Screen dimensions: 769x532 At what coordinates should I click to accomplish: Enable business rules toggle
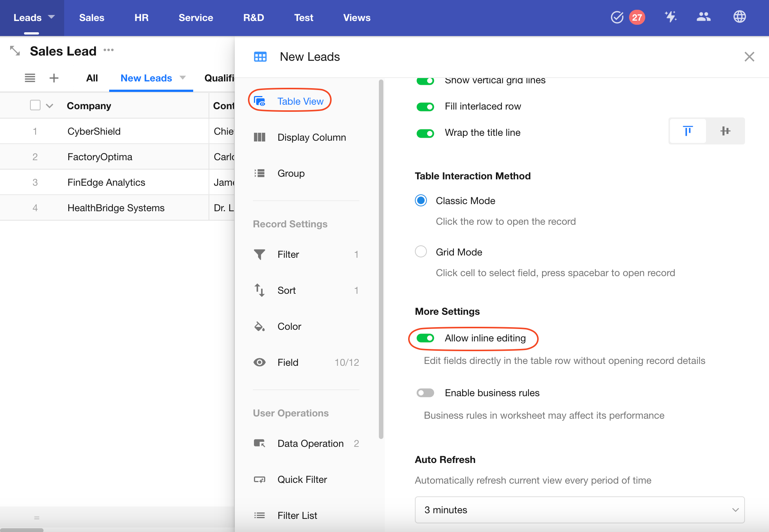click(x=425, y=393)
